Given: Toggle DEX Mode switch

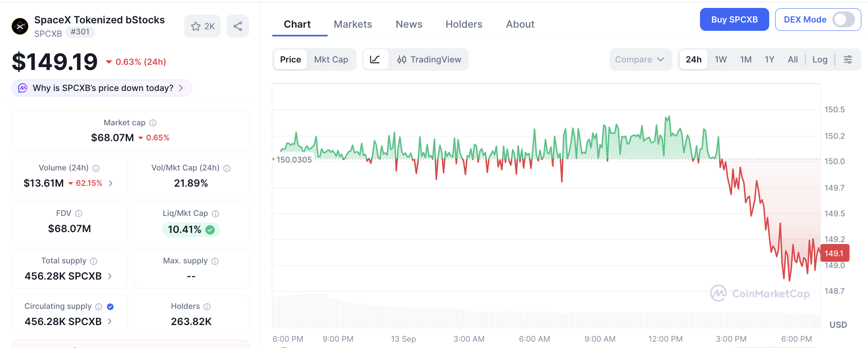Looking at the screenshot, I should point(843,19).
